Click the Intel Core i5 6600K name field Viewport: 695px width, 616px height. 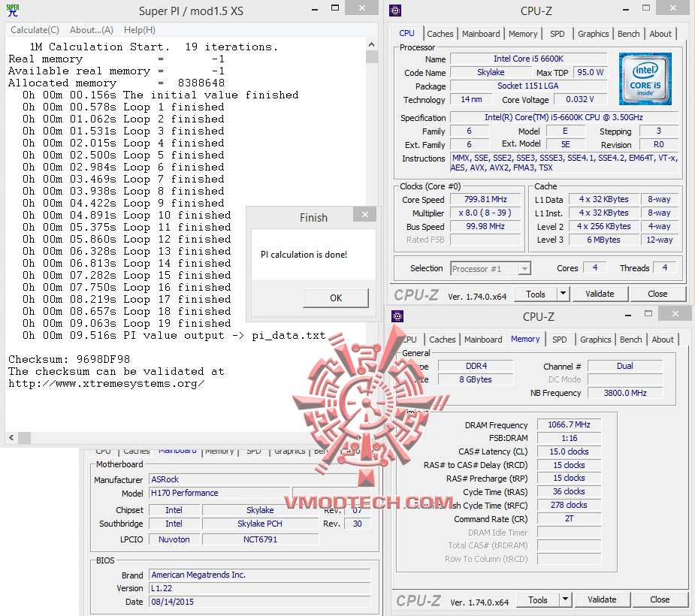[x=528, y=59]
